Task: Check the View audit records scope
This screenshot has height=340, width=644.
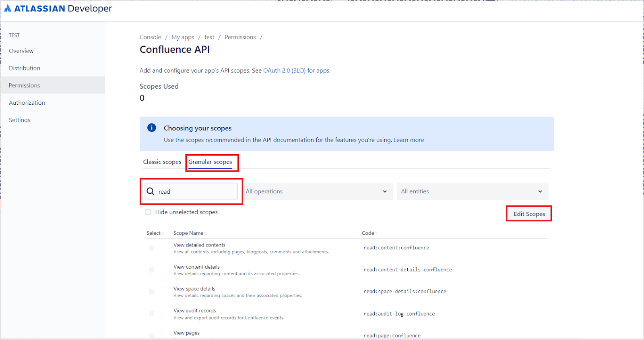Action: [152, 314]
